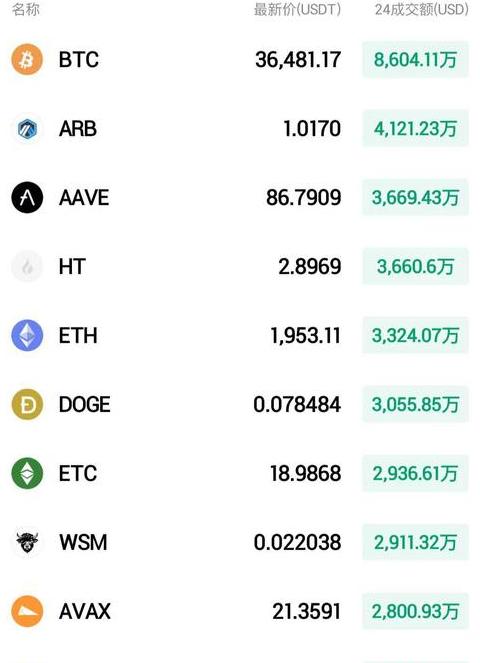This screenshot has height=663, width=480.
Task: Select the AAVE black circle icon
Action: (27, 197)
